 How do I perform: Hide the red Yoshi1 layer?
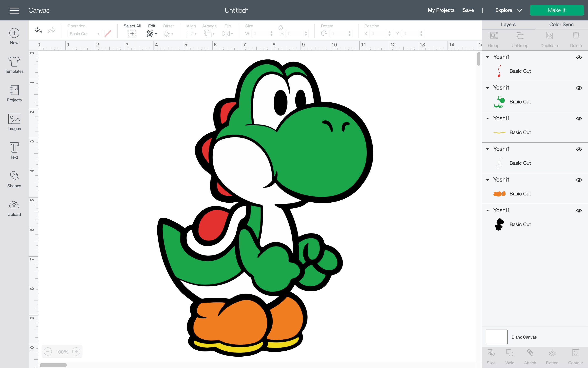pos(579,57)
